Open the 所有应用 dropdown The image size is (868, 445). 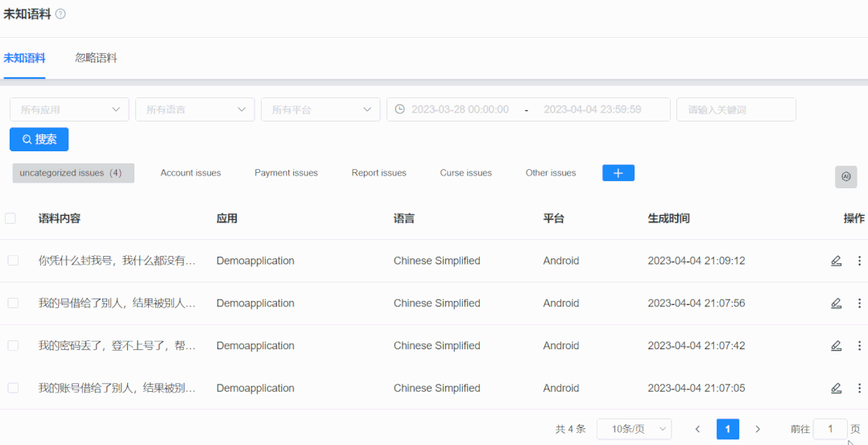coord(69,109)
